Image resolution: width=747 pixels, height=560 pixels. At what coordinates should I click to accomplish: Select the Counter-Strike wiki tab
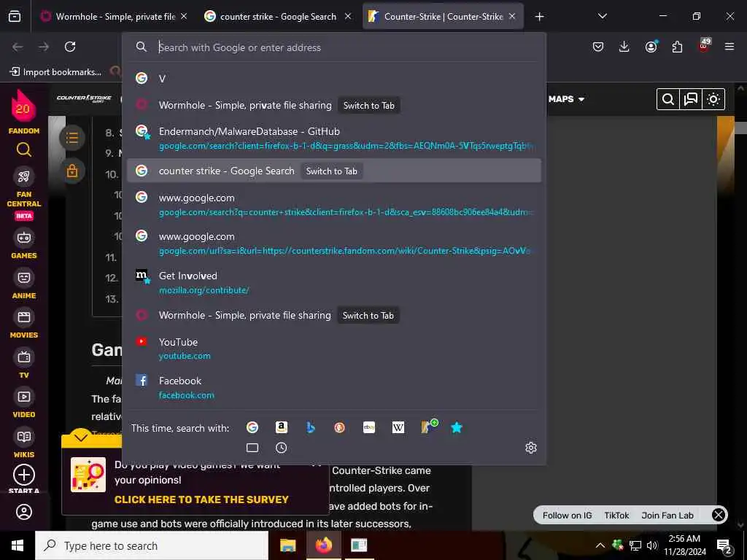click(x=443, y=16)
